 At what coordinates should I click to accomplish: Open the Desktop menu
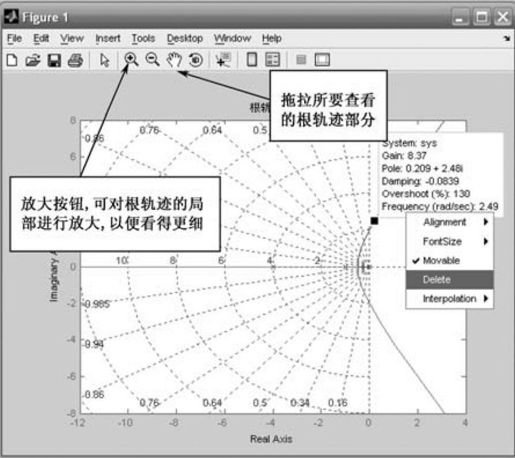pyautogui.click(x=185, y=38)
